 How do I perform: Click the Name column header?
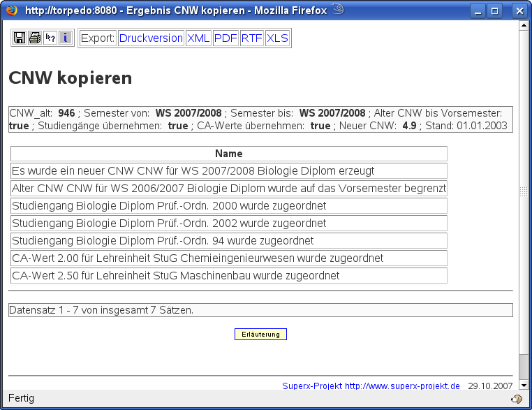(229, 154)
